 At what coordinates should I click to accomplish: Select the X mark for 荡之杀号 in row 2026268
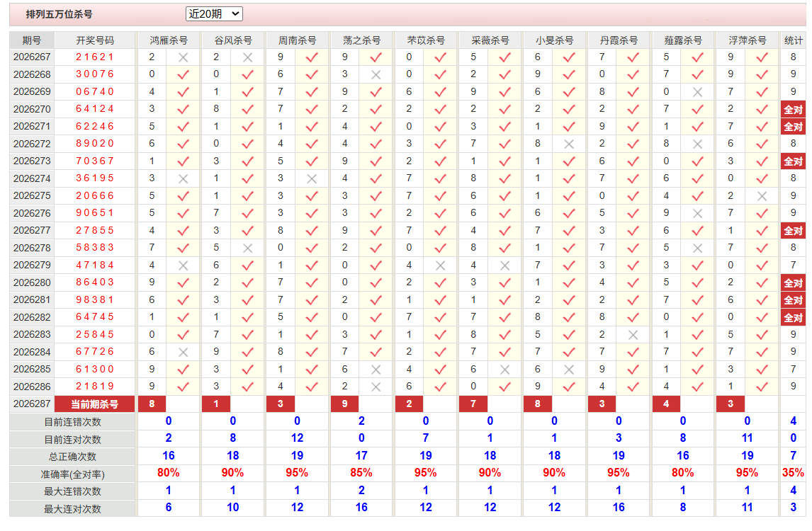click(x=376, y=75)
